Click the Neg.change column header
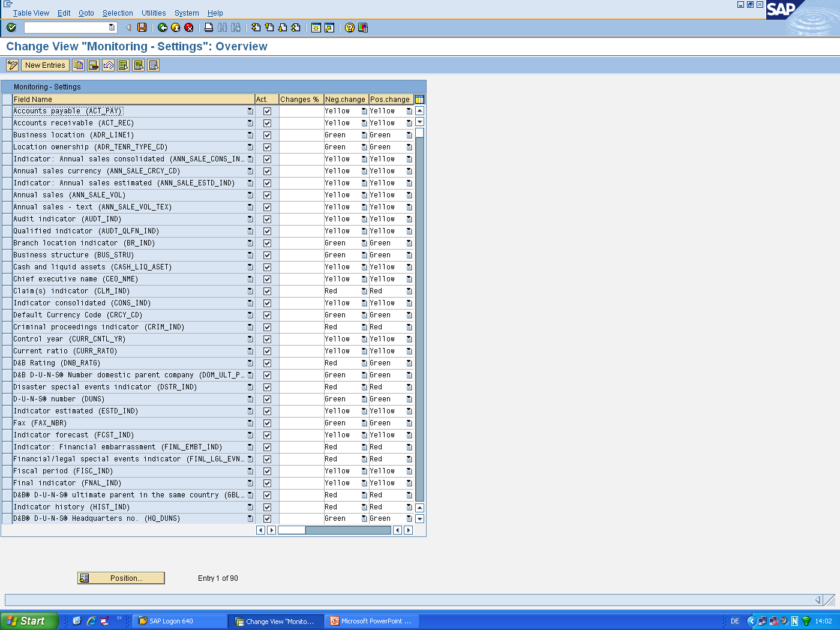This screenshot has height=630, width=840. (346, 100)
